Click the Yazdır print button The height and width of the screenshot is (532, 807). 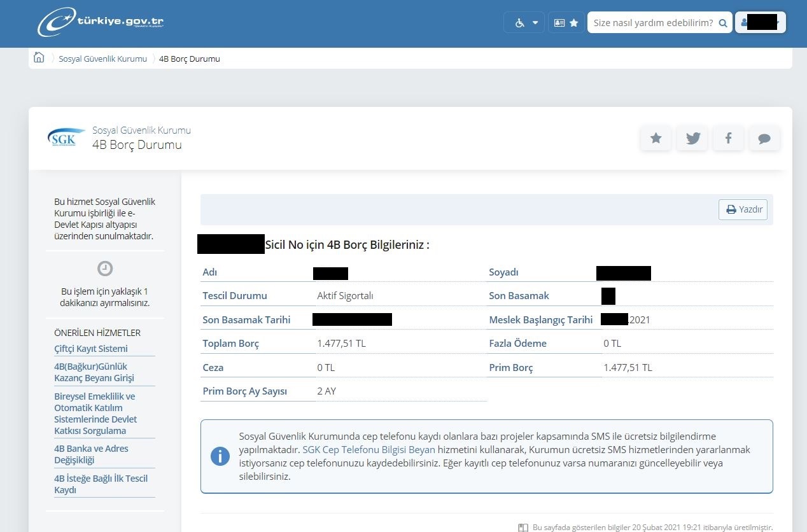[743, 209]
